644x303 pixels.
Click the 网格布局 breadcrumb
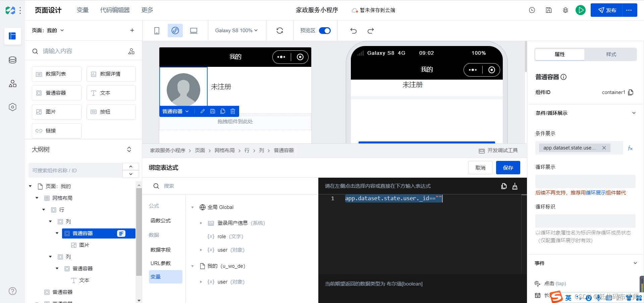225,150
